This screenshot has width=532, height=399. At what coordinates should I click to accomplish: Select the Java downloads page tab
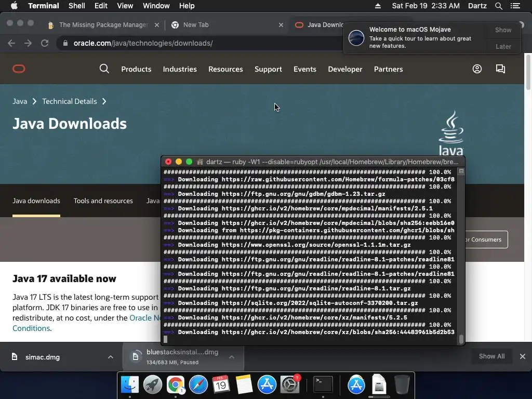pos(36,201)
